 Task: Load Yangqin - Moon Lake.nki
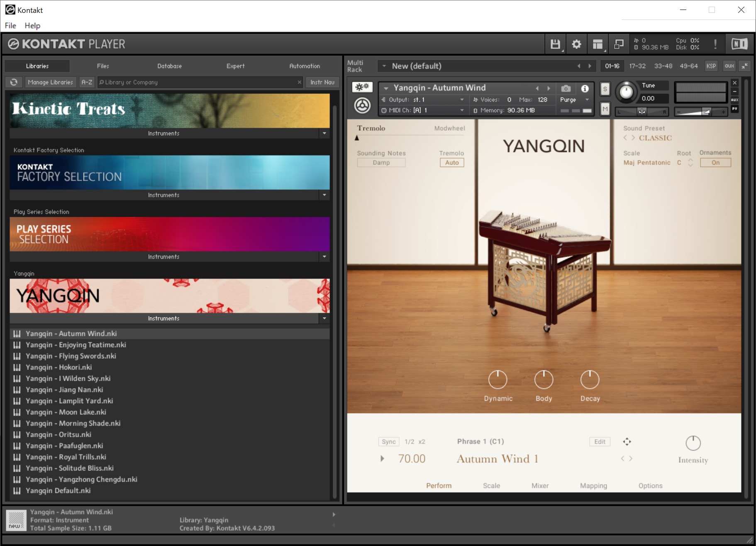pyautogui.click(x=170, y=412)
